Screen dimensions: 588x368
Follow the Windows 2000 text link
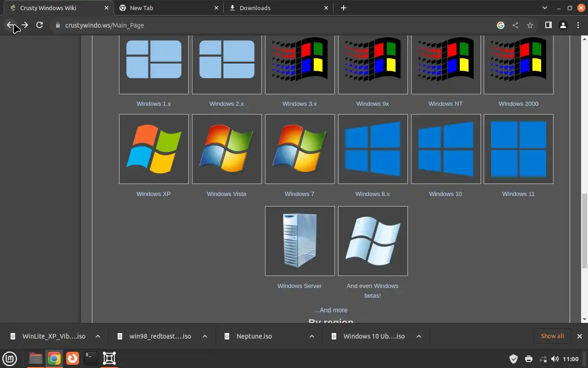(x=518, y=104)
